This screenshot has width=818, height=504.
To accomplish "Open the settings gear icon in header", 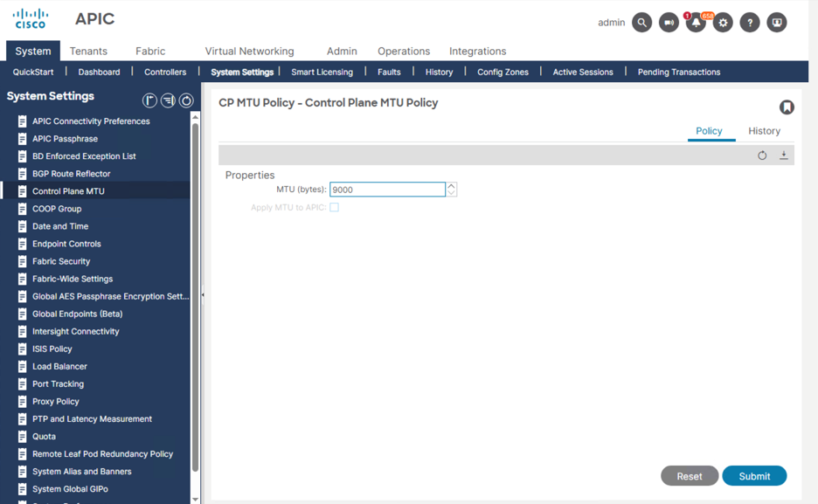I will (x=723, y=23).
